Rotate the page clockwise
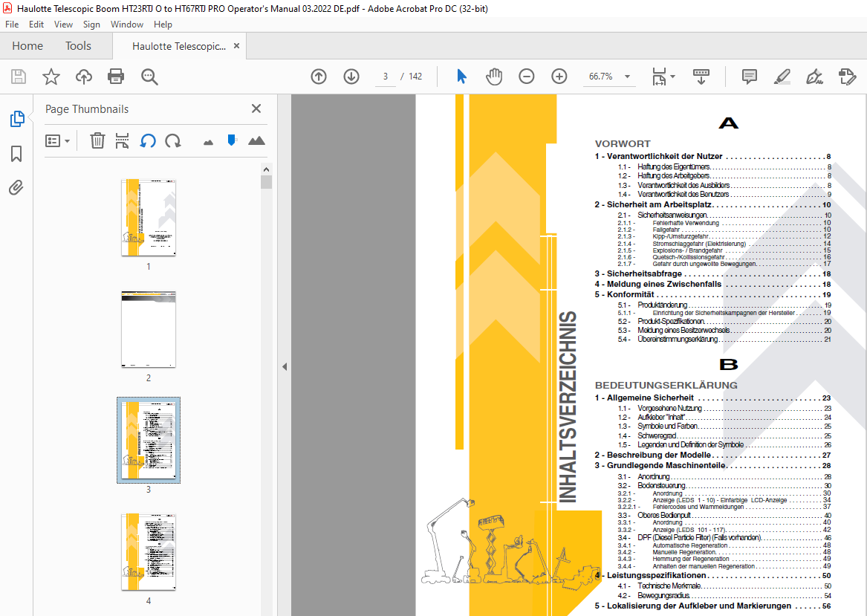This screenshot has height=616, width=867. [173, 140]
